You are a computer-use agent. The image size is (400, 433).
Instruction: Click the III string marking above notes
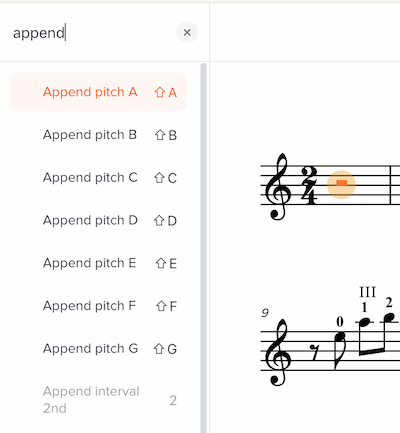(x=368, y=292)
